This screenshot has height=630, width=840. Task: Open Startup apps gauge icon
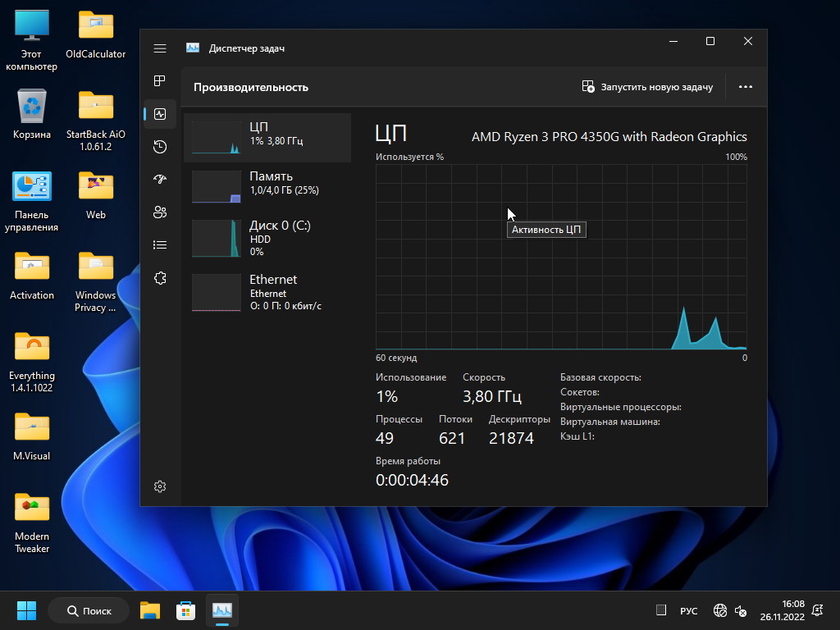(x=160, y=180)
